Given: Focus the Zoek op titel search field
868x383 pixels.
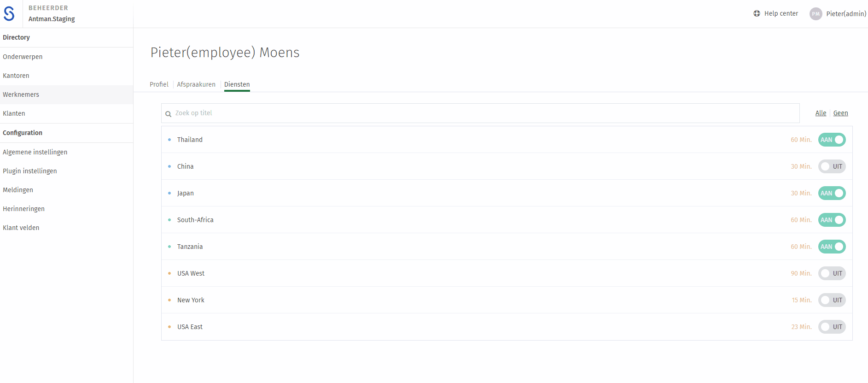Looking at the screenshot, I should (x=480, y=113).
